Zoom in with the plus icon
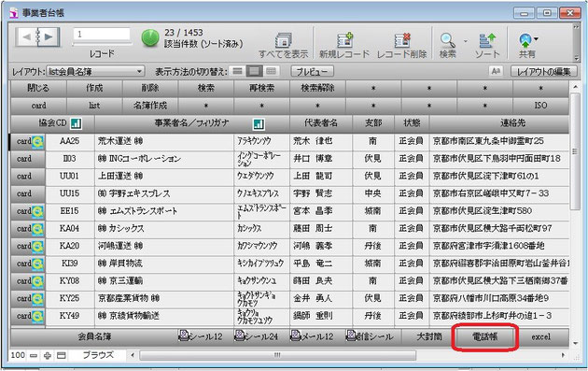The width and height of the screenshot is (588, 371). click(x=48, y=355)
